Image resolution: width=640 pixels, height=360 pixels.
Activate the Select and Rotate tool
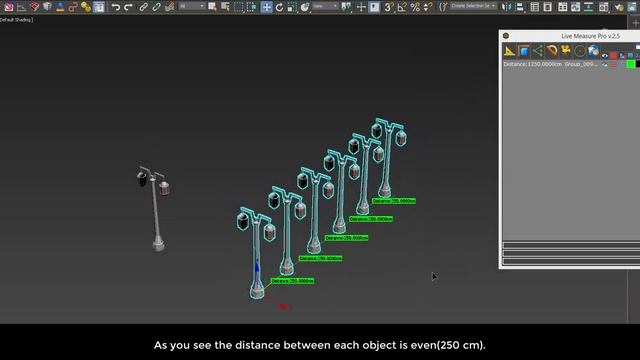tap(279, 7)
